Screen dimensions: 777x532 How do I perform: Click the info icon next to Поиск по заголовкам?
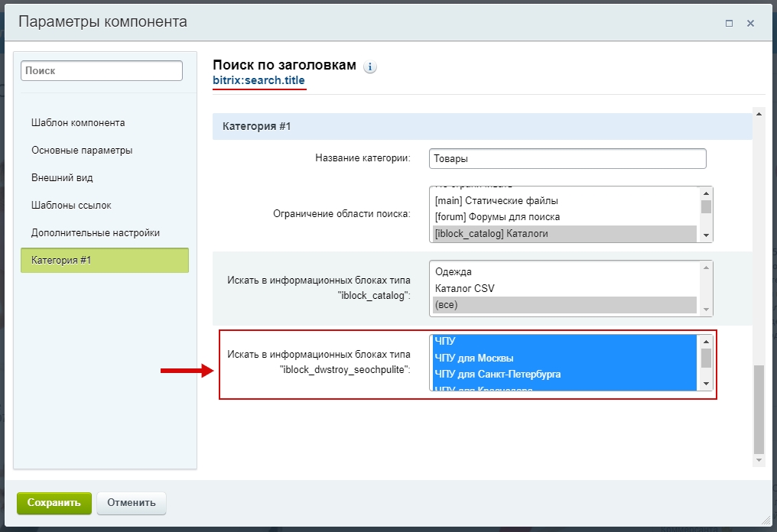(370, 67)
